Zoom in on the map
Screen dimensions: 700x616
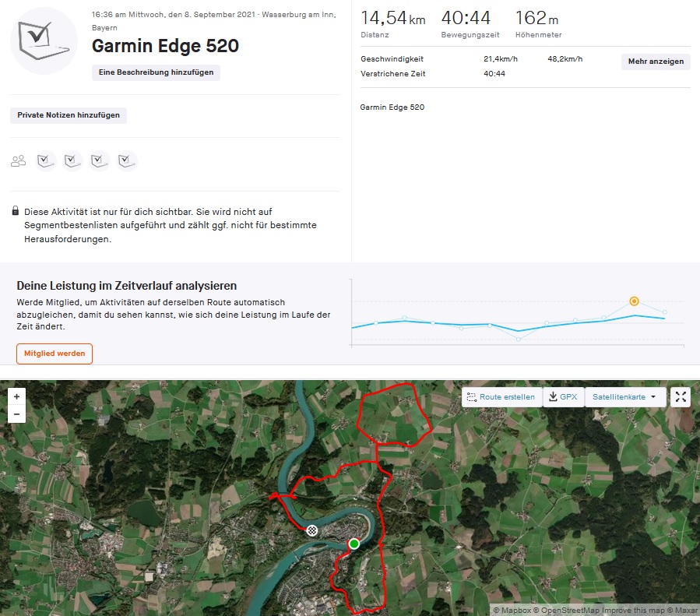point(16,396)
